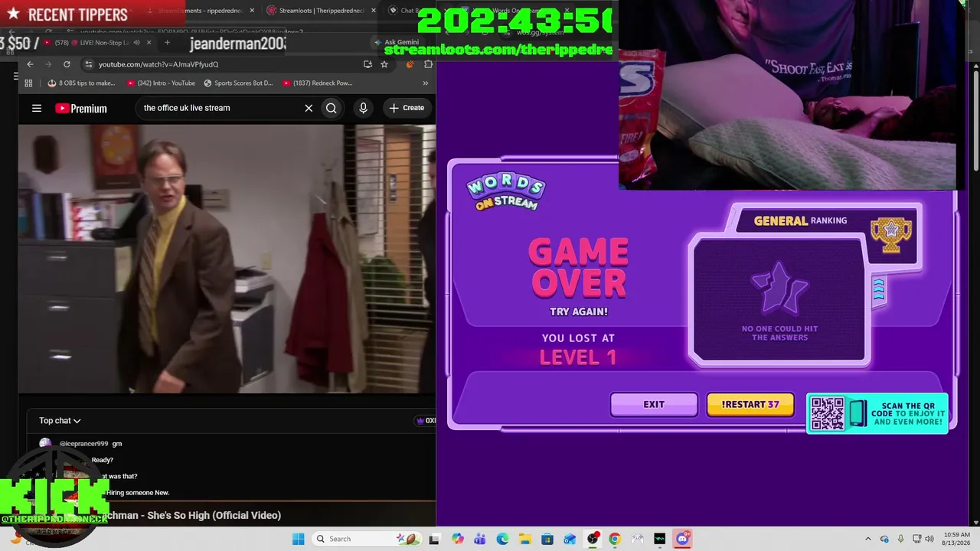The image size is (980, 551).
Task: Click the YouTube Premium logo
Action: pos(81,108)
